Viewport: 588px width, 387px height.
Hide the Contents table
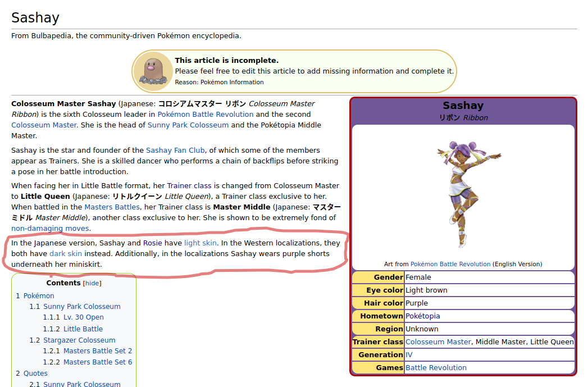point(92,284)
